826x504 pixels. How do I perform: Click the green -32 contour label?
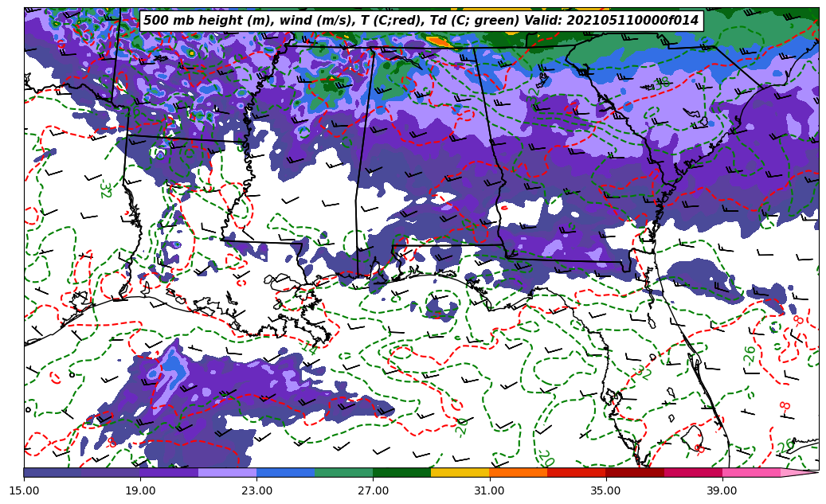tap(104, 187)
